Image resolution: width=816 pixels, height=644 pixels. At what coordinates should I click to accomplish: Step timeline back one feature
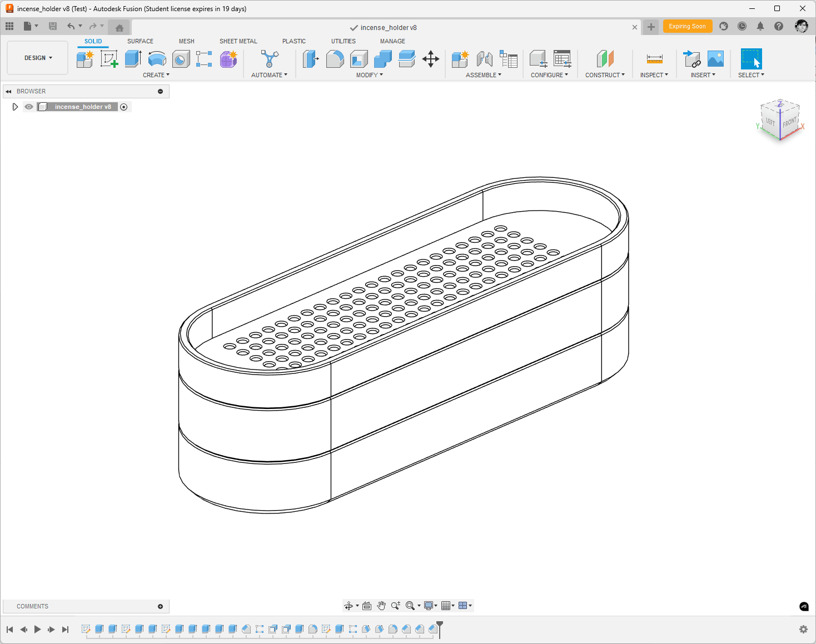pyautogui.click(x=23, y=630)
